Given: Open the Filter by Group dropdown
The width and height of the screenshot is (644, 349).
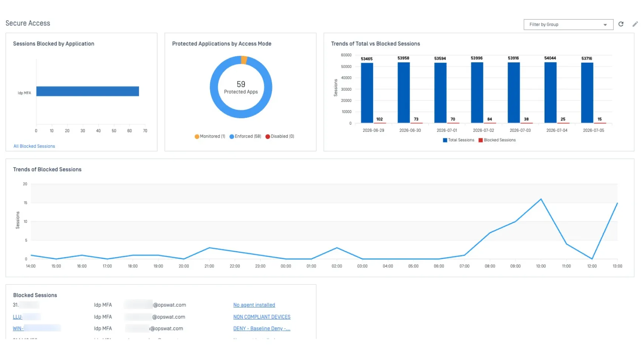Looking at the screenshot, I should pos(568,25).
